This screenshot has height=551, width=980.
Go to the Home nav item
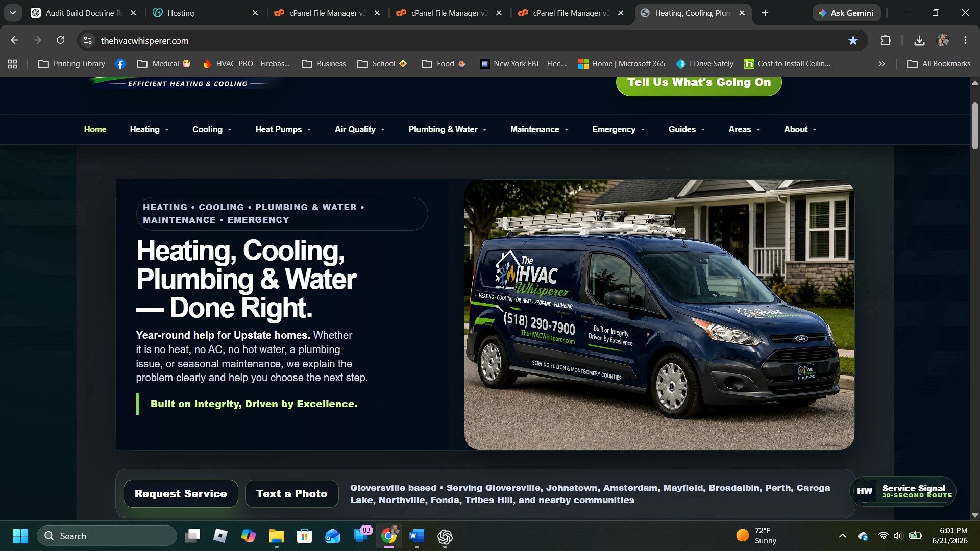coord(95,129)
